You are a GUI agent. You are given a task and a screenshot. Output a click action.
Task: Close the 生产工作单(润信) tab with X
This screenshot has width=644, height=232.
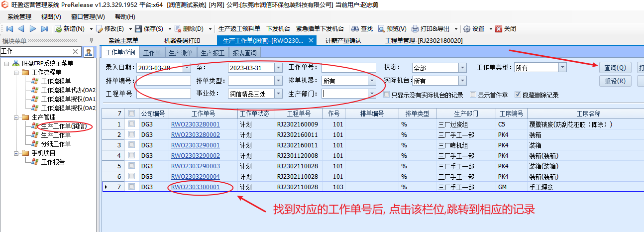point(312,40)
